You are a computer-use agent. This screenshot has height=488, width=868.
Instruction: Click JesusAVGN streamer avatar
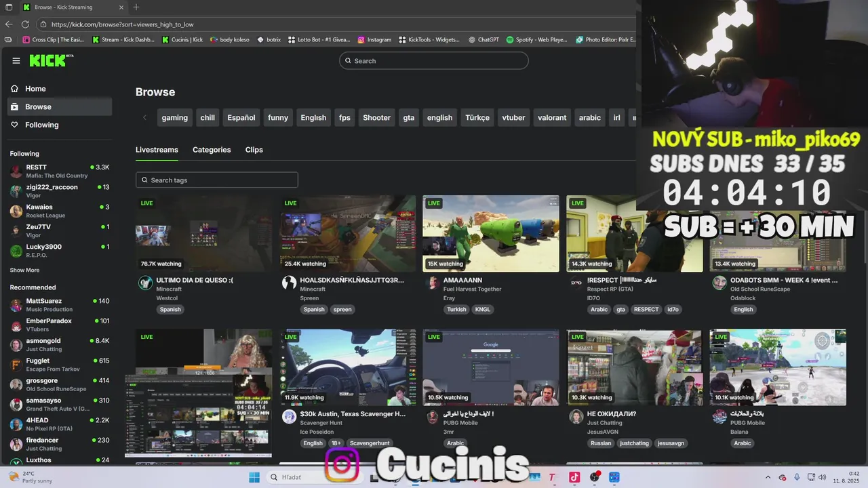tap(576, 417)
